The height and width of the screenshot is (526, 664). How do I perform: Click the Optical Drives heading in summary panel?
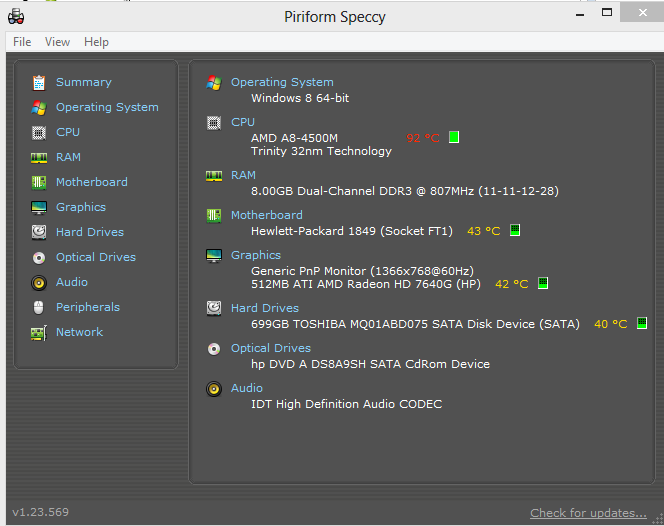(271, 348)
